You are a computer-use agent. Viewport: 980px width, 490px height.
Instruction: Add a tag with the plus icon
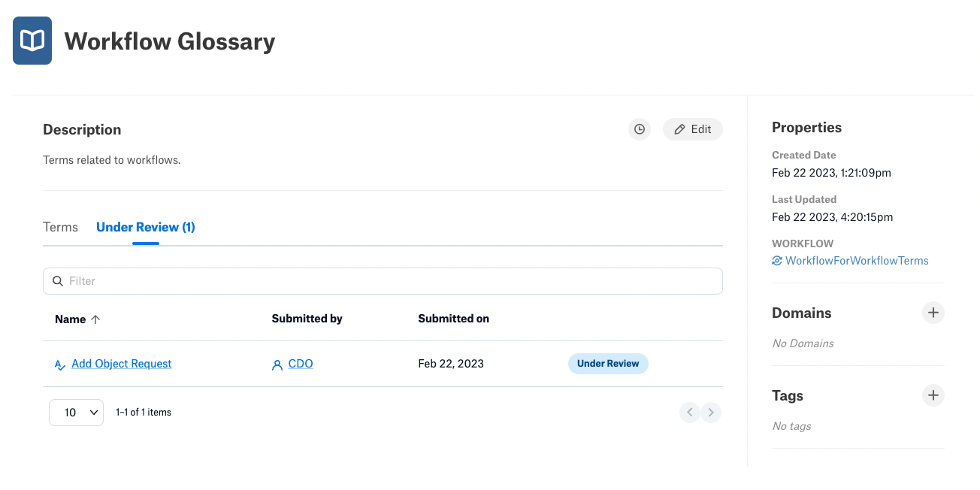click(x=933, y=395)
